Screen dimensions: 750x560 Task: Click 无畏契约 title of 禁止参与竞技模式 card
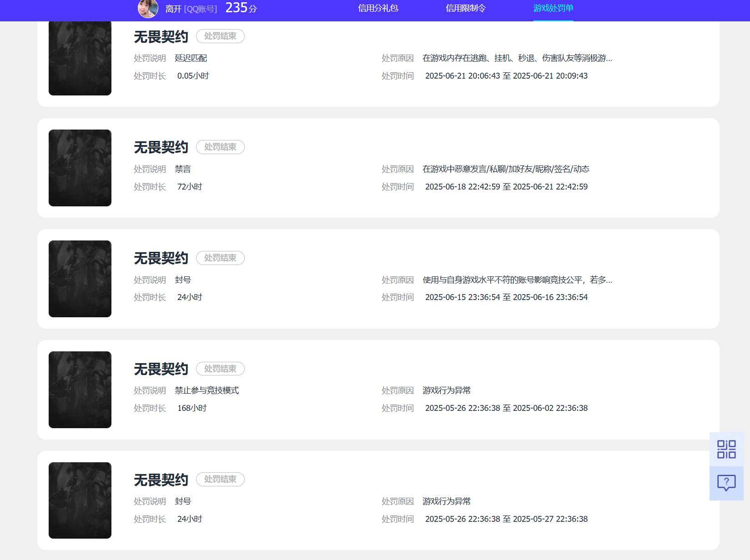(161, 369)
